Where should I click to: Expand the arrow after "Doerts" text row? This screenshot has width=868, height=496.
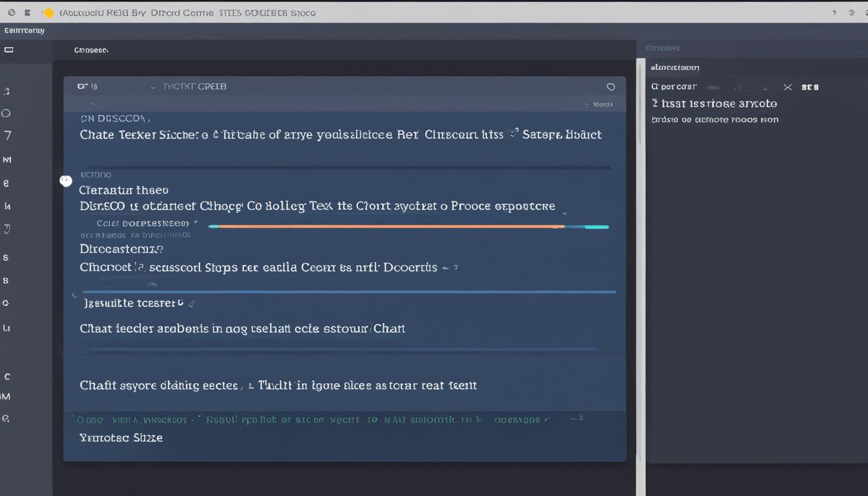445,267
